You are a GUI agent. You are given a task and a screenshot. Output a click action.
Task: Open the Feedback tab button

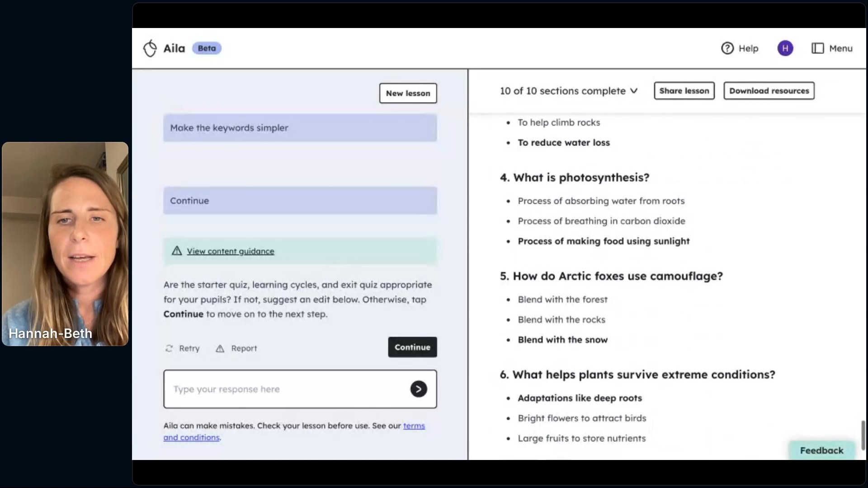(x=821, y=450)
